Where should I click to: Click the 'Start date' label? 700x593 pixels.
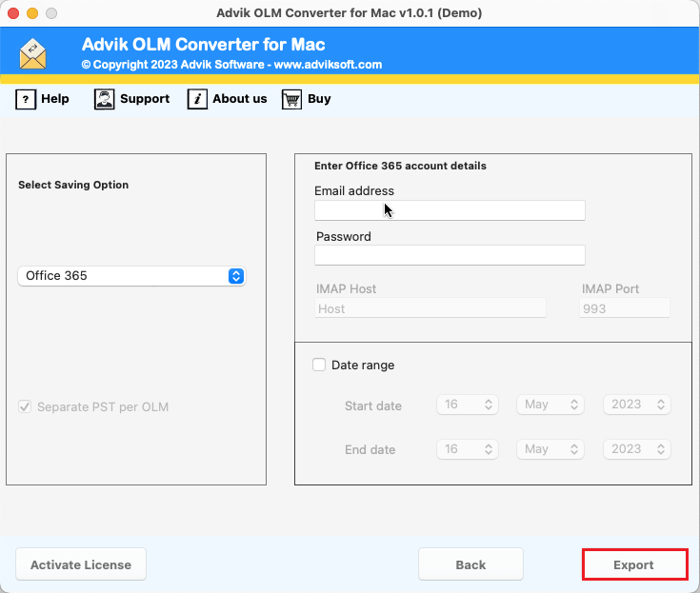(373, 405)
